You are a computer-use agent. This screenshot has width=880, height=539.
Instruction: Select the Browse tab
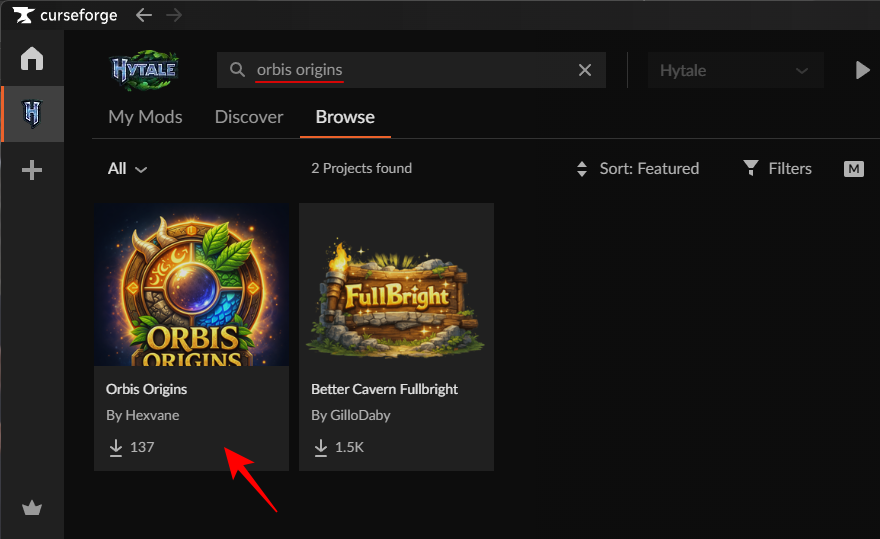click(345, 117)
